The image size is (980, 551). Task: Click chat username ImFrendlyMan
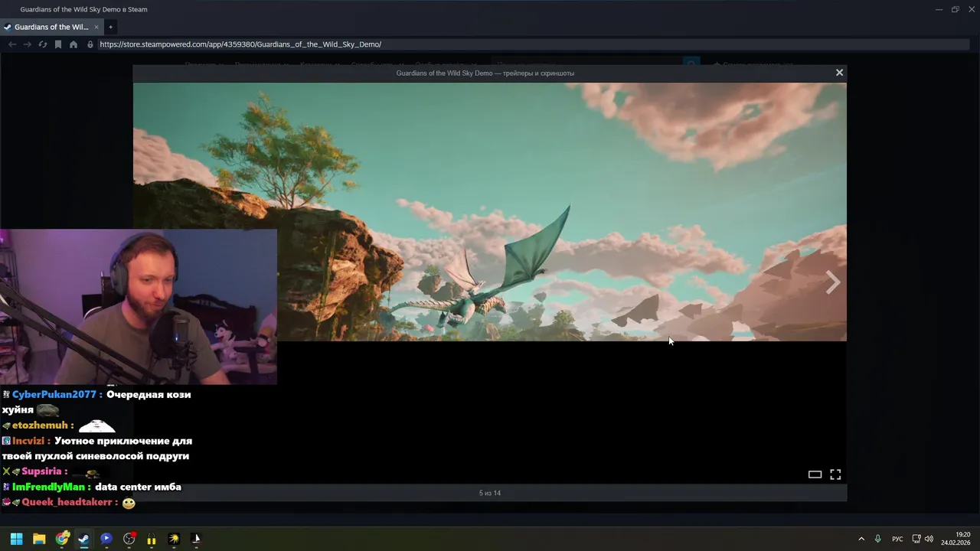48,487
